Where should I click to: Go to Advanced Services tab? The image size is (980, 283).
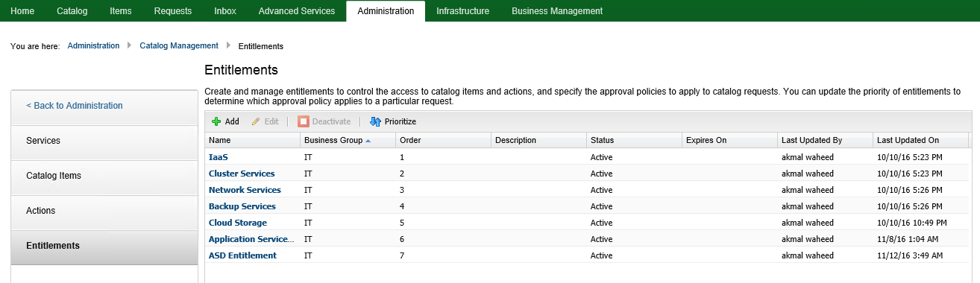click(297, 11)
